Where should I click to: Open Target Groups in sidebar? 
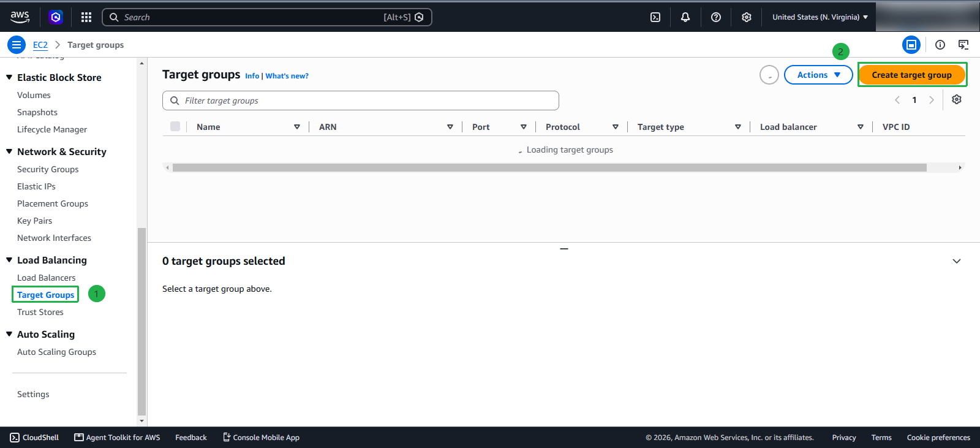pyautogui.click(x=45, y=295)
